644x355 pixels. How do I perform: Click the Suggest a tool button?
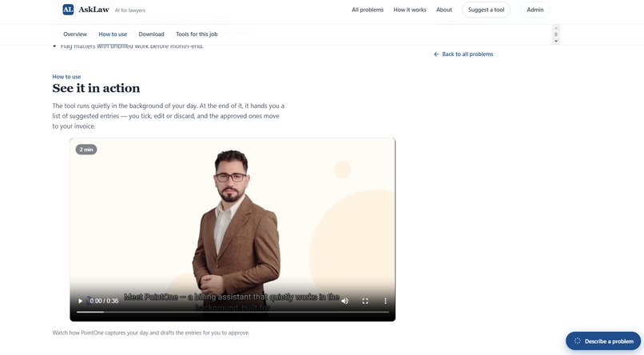click(x=487, y=10)
